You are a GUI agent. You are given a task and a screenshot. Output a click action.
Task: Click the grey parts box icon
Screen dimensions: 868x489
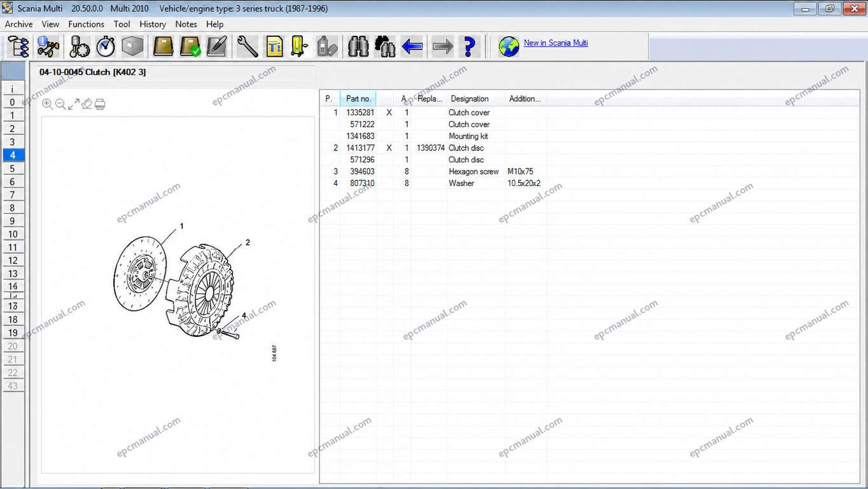coord(132,46)
